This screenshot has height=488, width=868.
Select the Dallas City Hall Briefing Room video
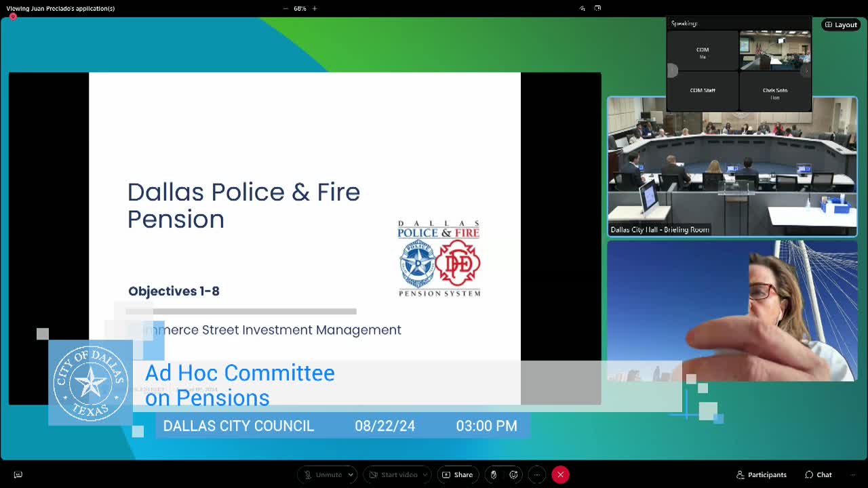tap(732, 167)
